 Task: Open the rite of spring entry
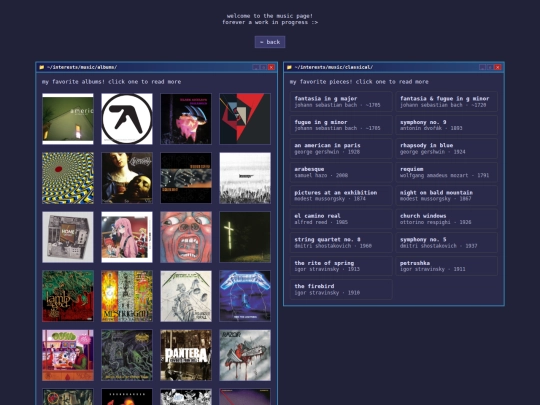341,266
